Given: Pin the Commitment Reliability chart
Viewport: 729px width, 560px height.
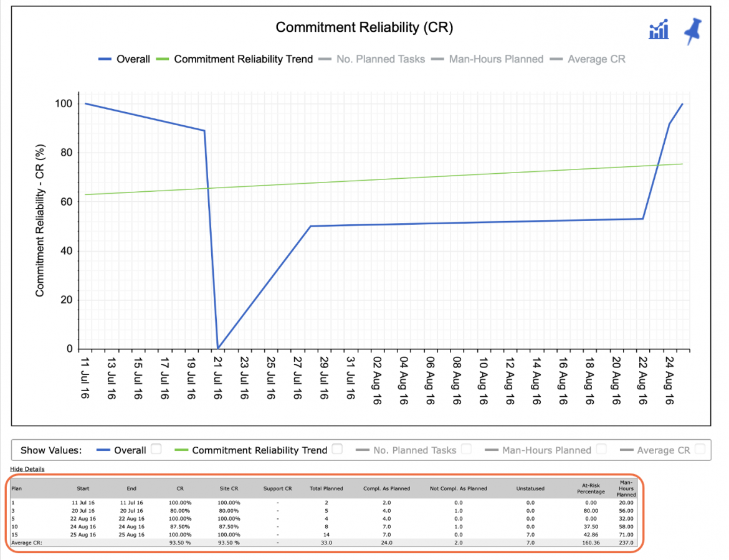Looking at the screenshot, I should 693,31.
